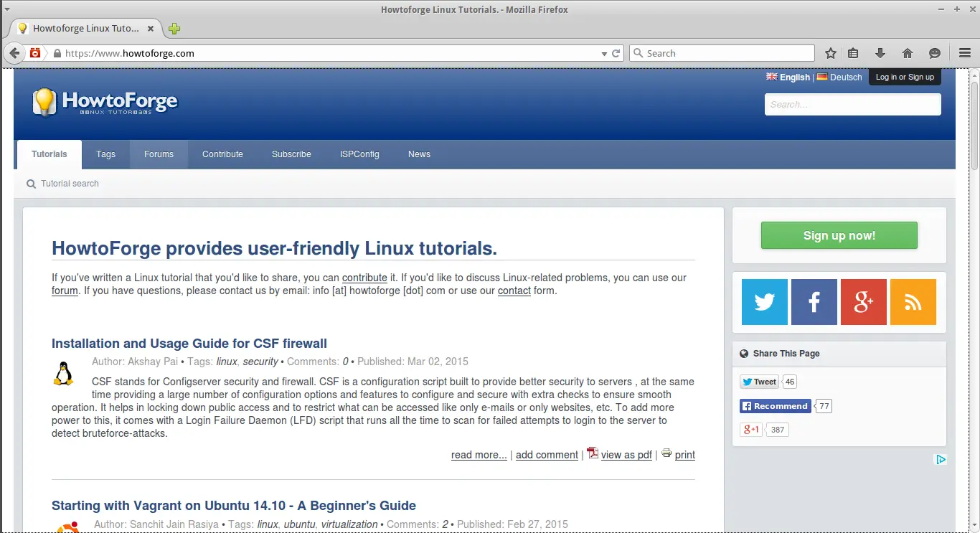The image size is (980, 533).
Task: Go to Firefox home page icon
Action: click(x=908, y=53)
